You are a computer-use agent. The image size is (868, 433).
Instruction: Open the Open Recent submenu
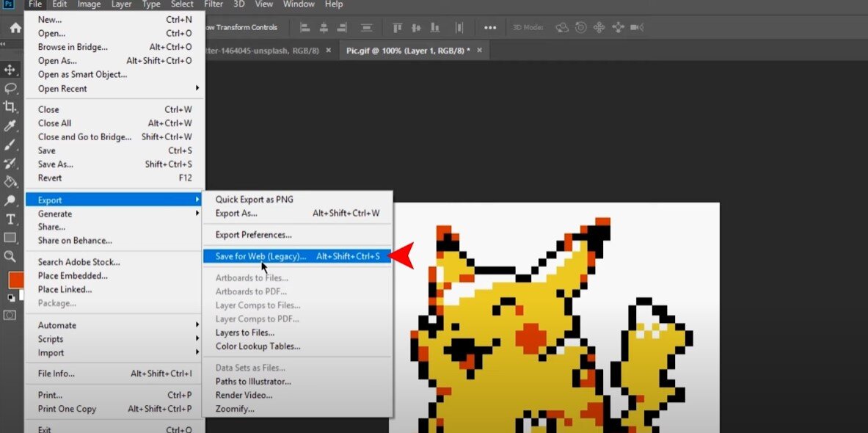62,89
